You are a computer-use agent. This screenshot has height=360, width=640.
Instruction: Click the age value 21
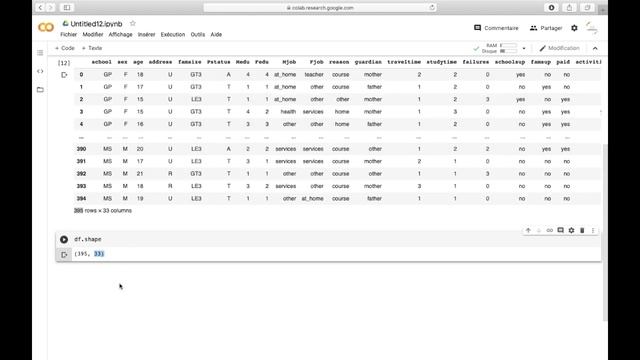[140, 174]
